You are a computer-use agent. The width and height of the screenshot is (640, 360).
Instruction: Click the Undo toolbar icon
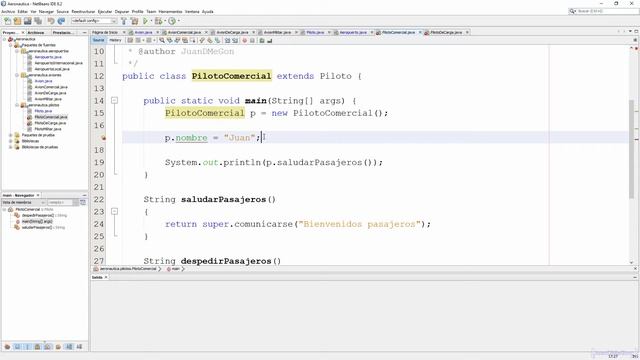click(x=51, y=21)
